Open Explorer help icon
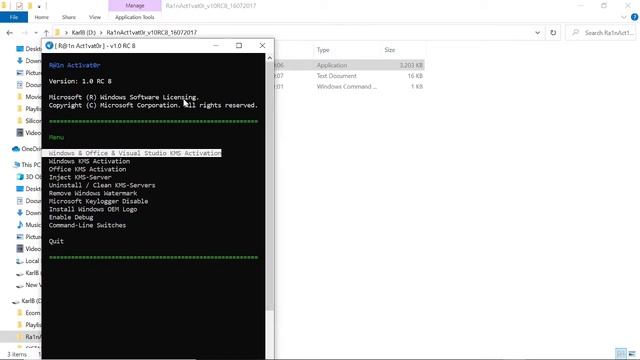The height and width of the screenshot is (360, 640). point(634,17)
